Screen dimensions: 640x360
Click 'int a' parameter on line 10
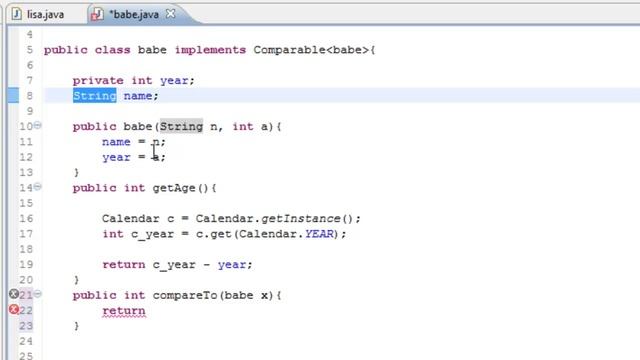(250, 127)
